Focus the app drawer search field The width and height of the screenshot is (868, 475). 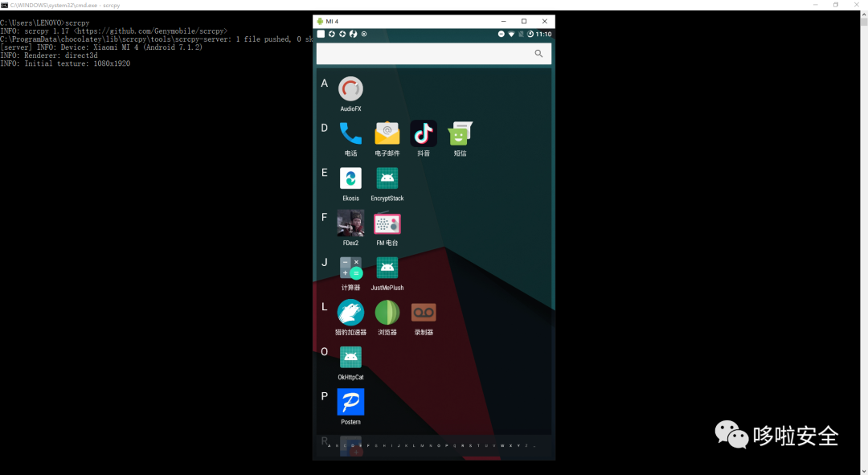pos(433,54)
